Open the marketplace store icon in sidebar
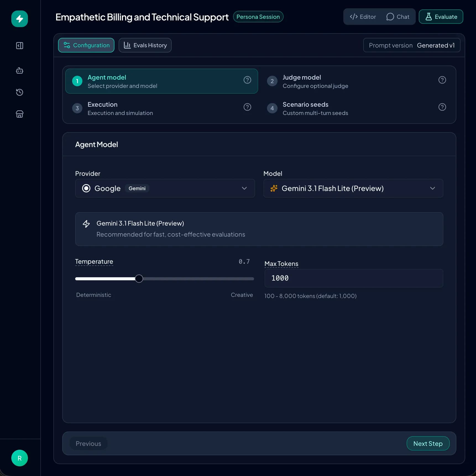 (20, 114)
